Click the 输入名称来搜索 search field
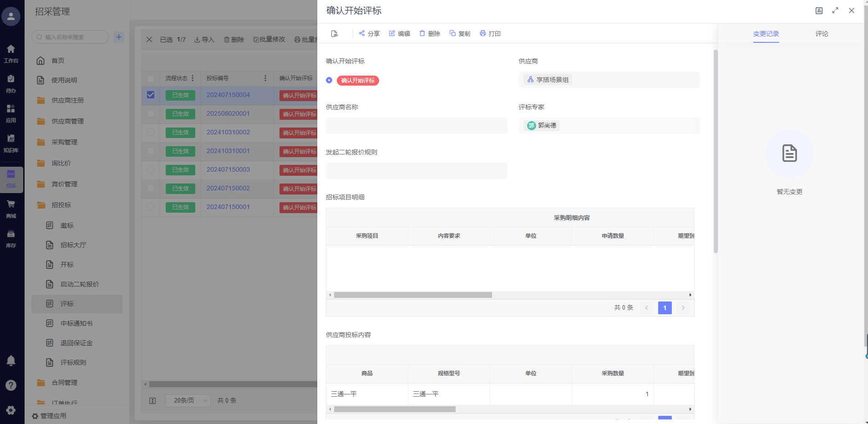 tap(73, 37)
